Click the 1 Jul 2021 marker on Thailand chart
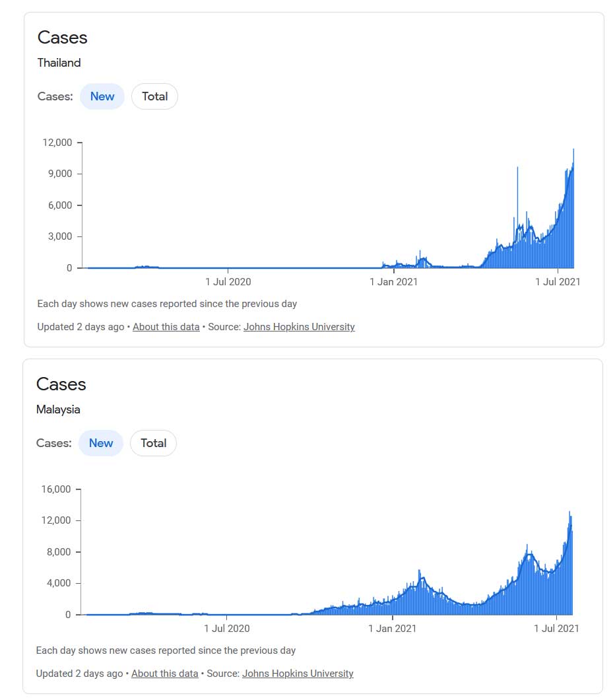 [558, 282]
